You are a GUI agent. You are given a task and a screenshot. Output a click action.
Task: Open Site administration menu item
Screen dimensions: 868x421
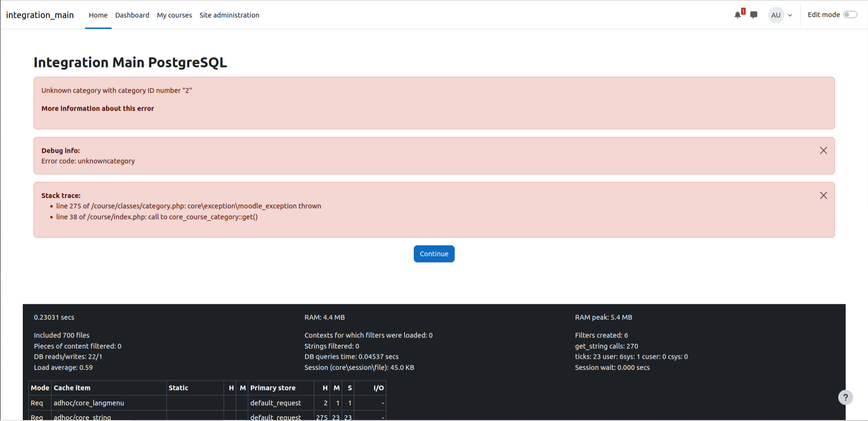pos(229,15)
